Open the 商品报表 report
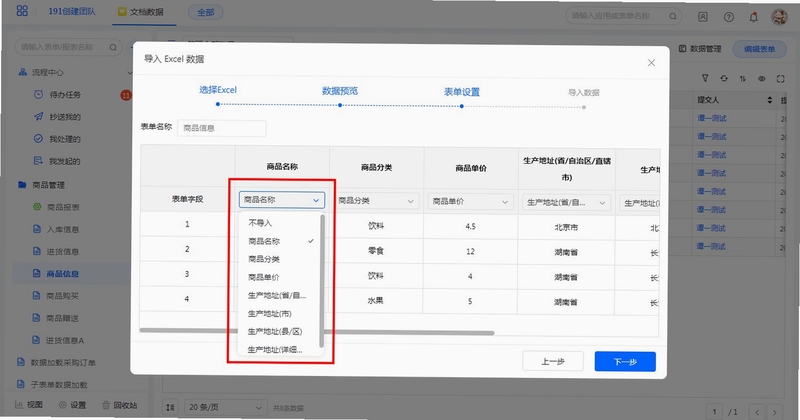Screen dimensions: 800x420 coord(63,207)
